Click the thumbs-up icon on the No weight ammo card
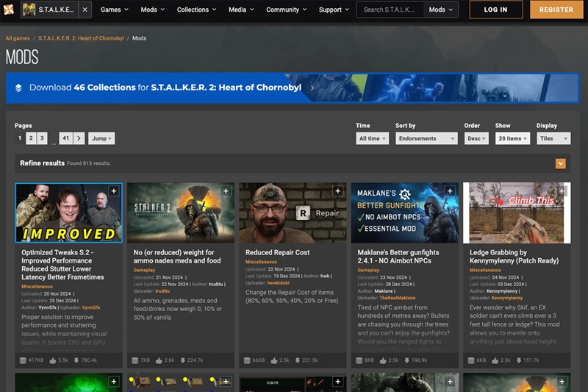588x392 pixels. 159,360
